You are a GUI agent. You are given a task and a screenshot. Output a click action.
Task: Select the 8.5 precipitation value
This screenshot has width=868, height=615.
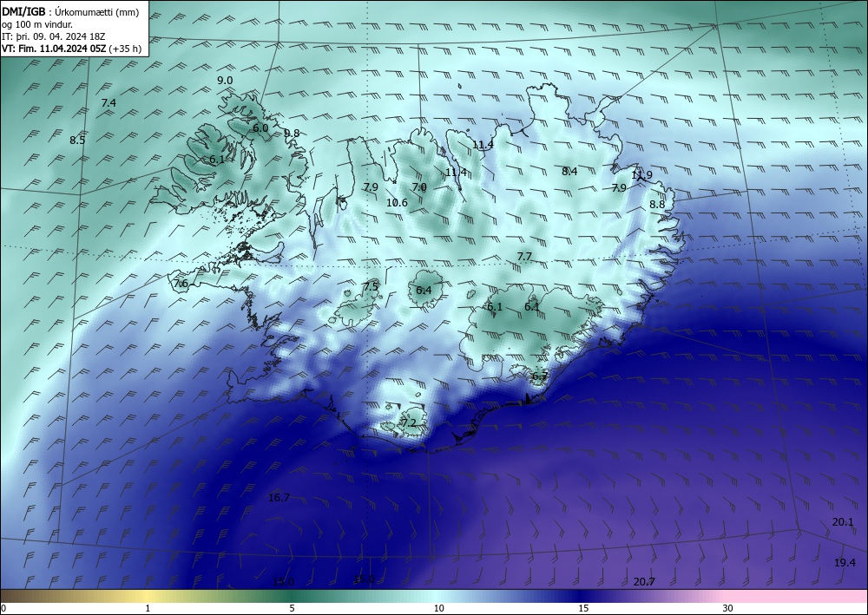[x=77, y=141]
